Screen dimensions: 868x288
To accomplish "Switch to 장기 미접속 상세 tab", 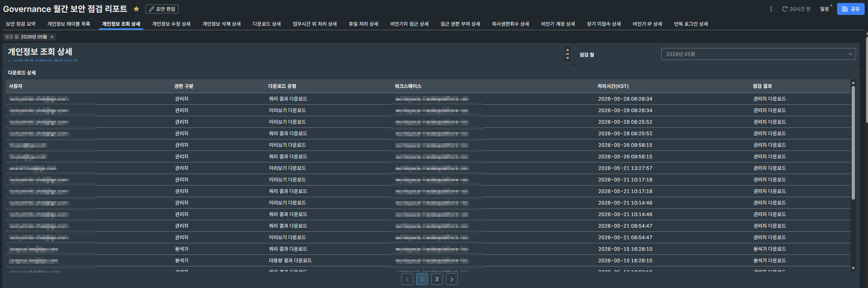I will point(604,24).
